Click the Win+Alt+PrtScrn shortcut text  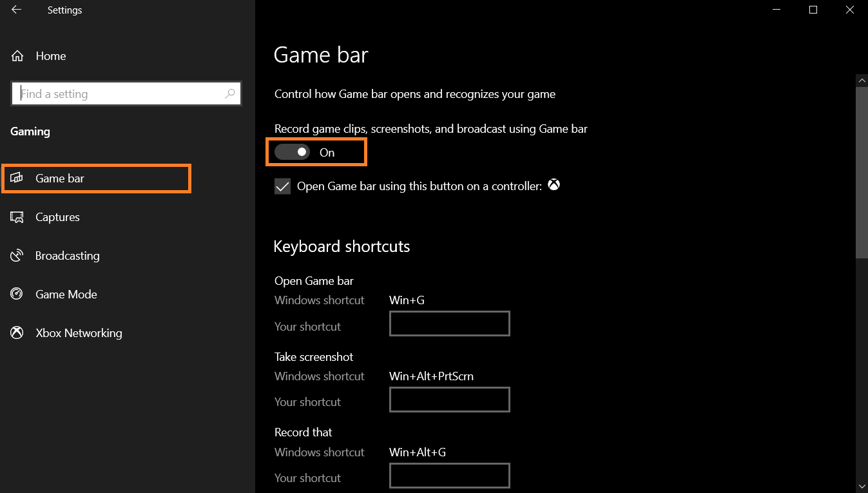point(431,376)
